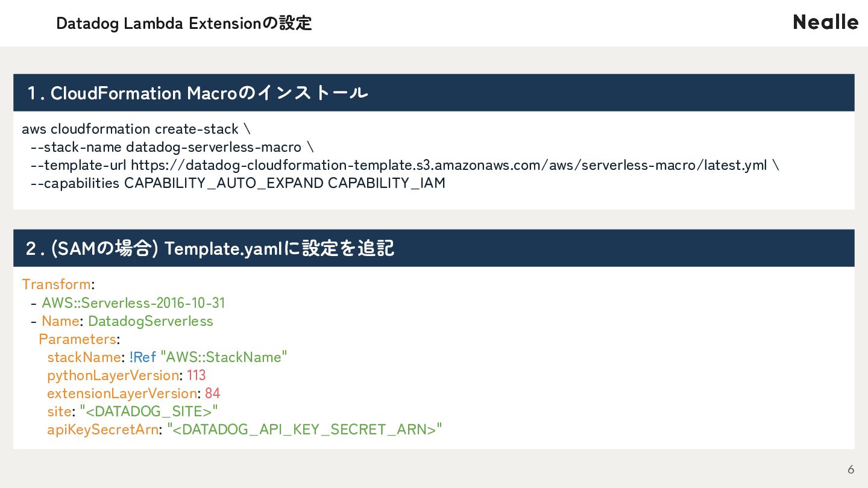Click the !Ref tag

[143, 357]
